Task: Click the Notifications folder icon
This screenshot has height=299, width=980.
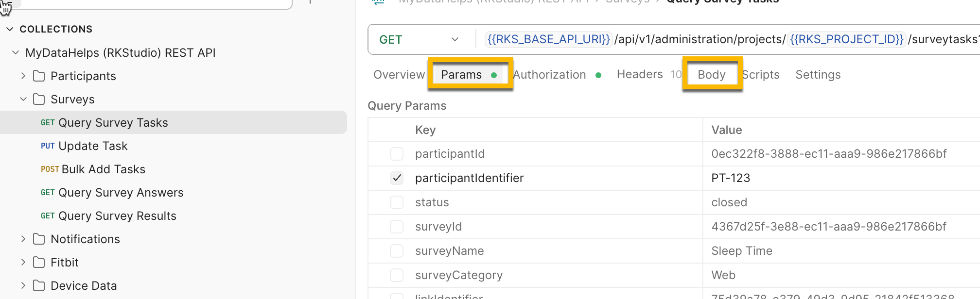Action: 39,239
